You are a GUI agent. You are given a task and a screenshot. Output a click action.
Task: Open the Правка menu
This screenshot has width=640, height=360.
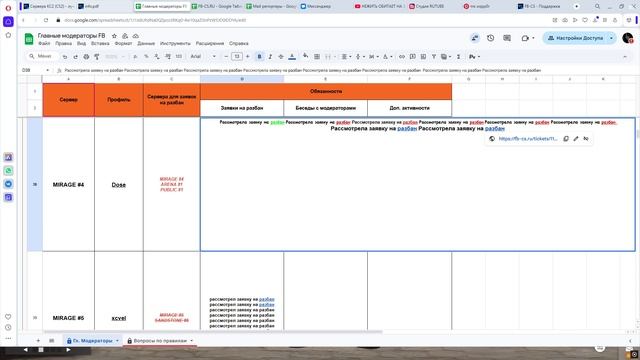pos(63,43)
